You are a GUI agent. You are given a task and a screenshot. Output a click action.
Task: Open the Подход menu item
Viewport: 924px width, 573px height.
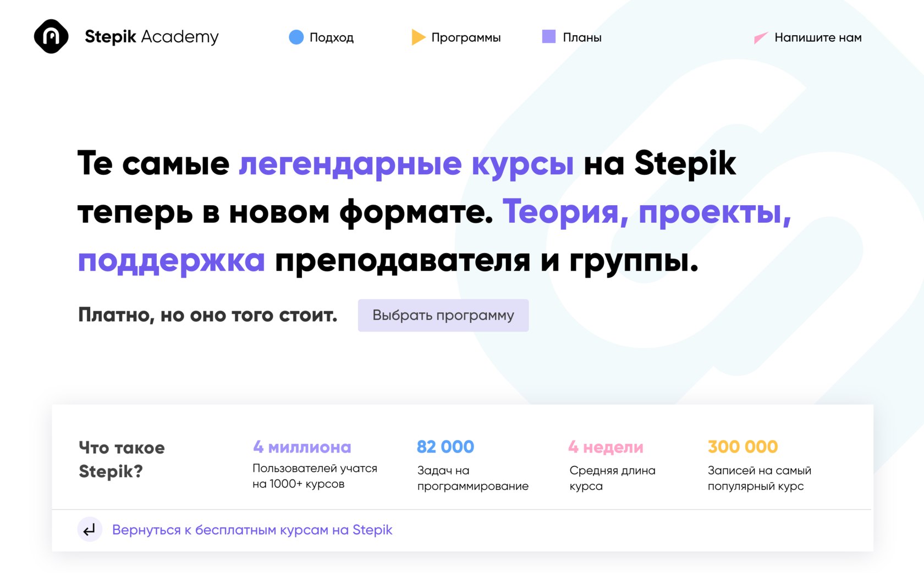[331, 37]
